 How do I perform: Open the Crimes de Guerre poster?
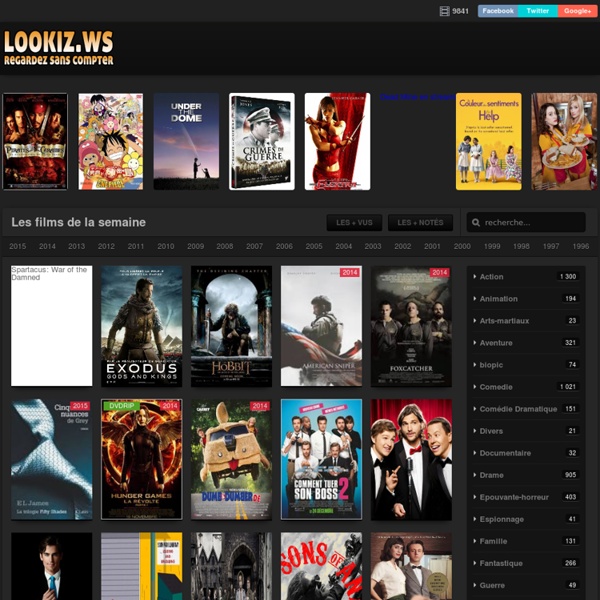[x=262, y=142]
